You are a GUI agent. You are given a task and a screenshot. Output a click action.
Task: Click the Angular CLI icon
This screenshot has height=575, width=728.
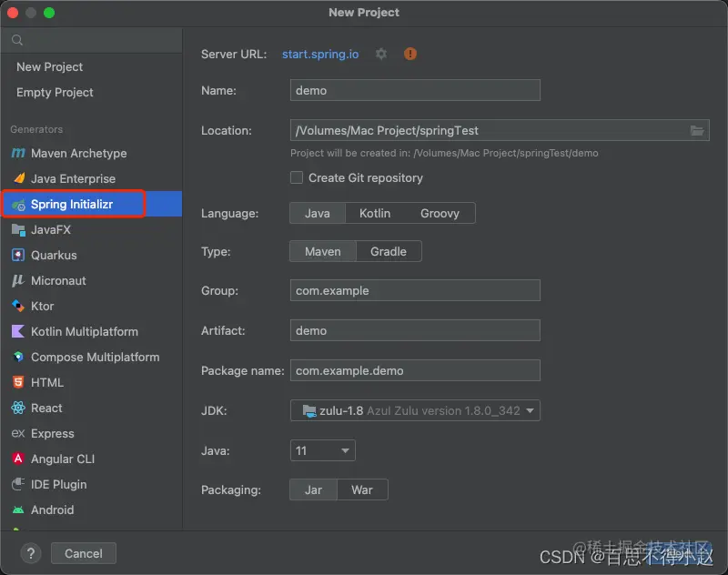click(x=18, y=459)
